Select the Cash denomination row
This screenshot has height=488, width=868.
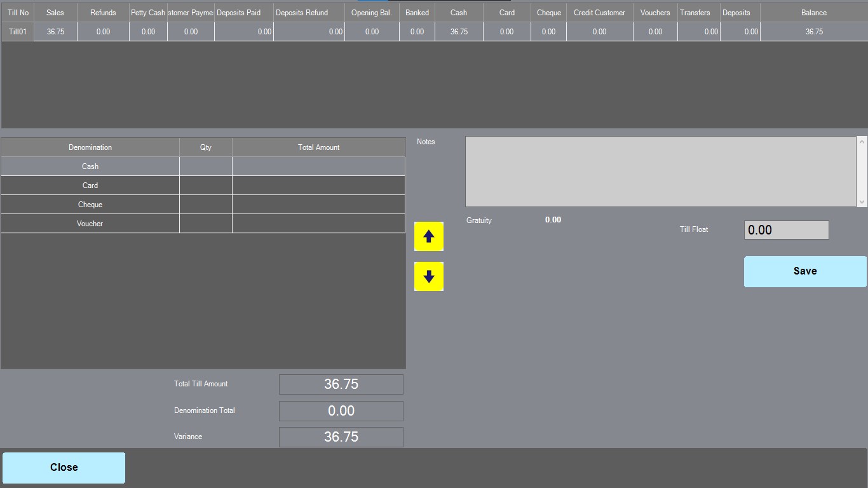(x=90, y=166)
